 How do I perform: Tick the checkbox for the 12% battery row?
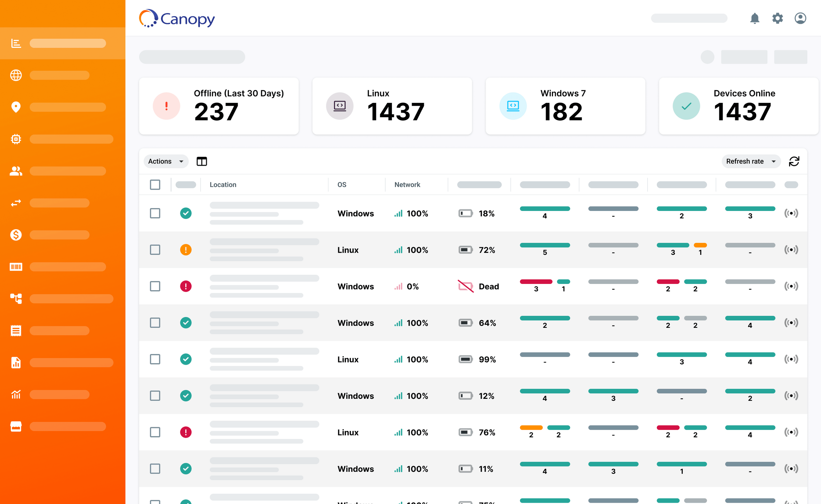[x=155, y=396]
